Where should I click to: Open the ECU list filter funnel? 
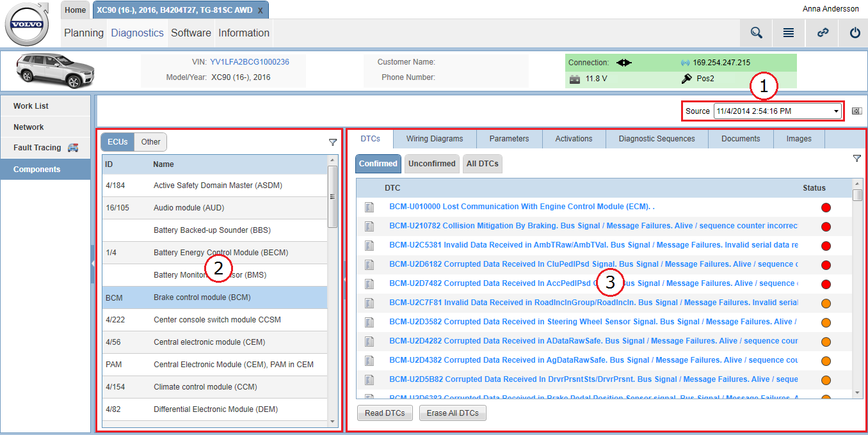[333, 143]
